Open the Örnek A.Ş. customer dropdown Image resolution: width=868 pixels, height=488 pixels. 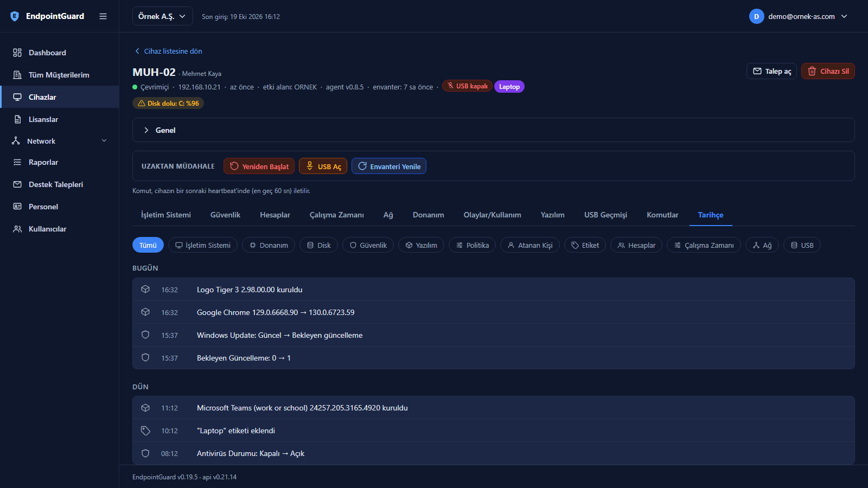(162, 16)
